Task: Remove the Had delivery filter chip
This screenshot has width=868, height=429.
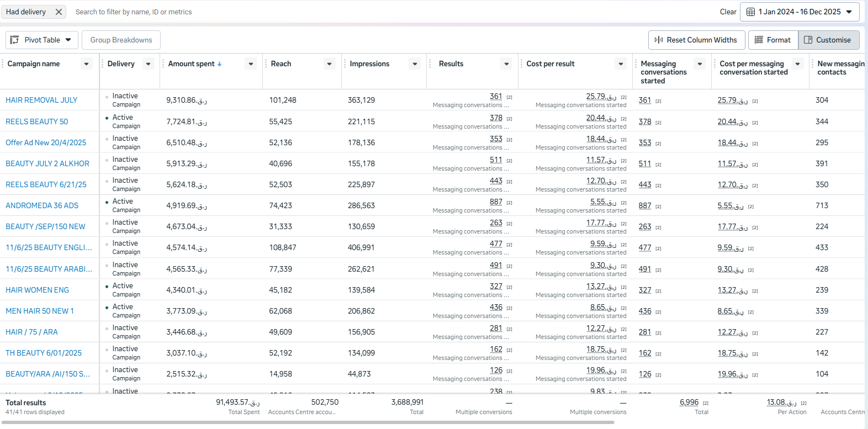Action: (59, 12)
